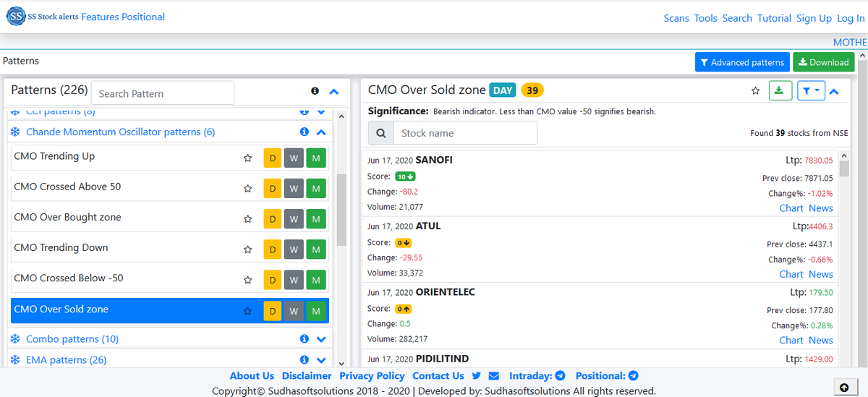This screenshot has width=868, height=397.
Task: Click the patterns list scrollbar thumb
Action: pyautogui.click(x=341, y=210)
